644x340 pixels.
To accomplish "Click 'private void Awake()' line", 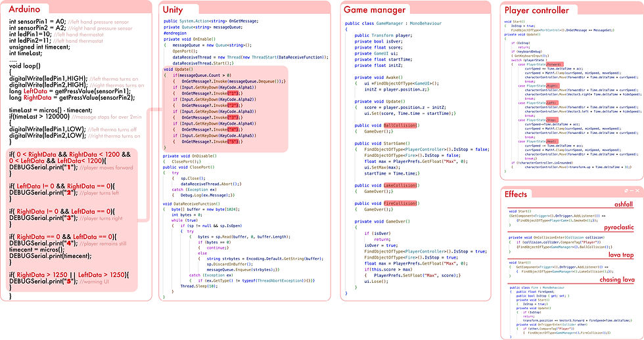I will click(379, 77).
